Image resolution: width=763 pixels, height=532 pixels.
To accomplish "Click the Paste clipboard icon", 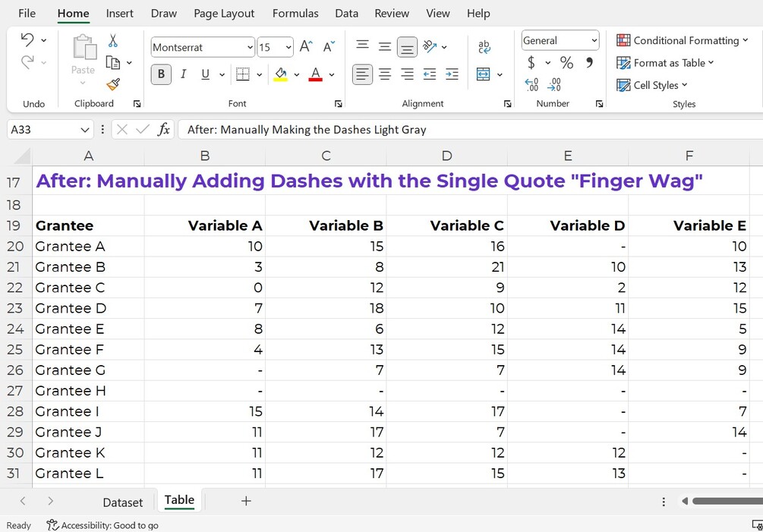I will pos(84,47).
